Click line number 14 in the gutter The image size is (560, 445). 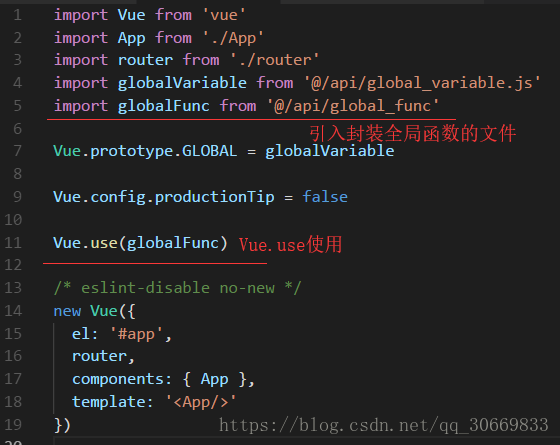click(13, 311)
